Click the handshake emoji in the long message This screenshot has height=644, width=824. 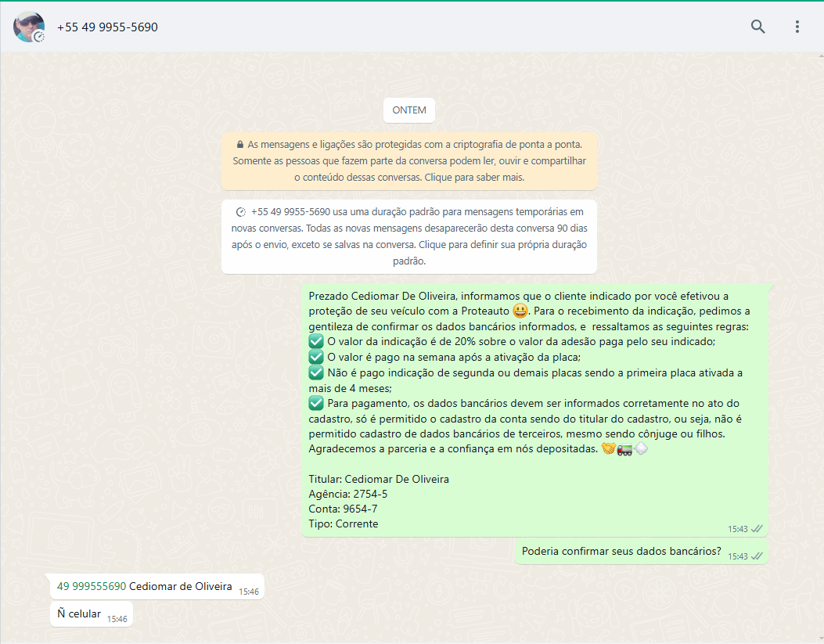click(x=608, y=449)
